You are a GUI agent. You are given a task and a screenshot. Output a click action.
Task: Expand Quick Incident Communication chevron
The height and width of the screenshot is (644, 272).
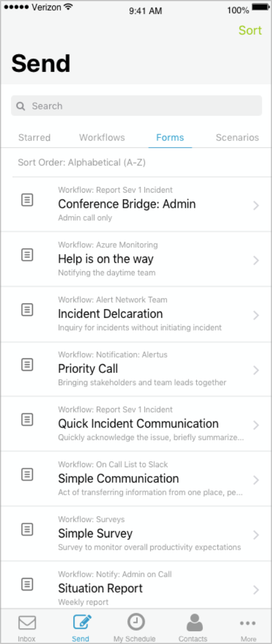click(256, 425)
